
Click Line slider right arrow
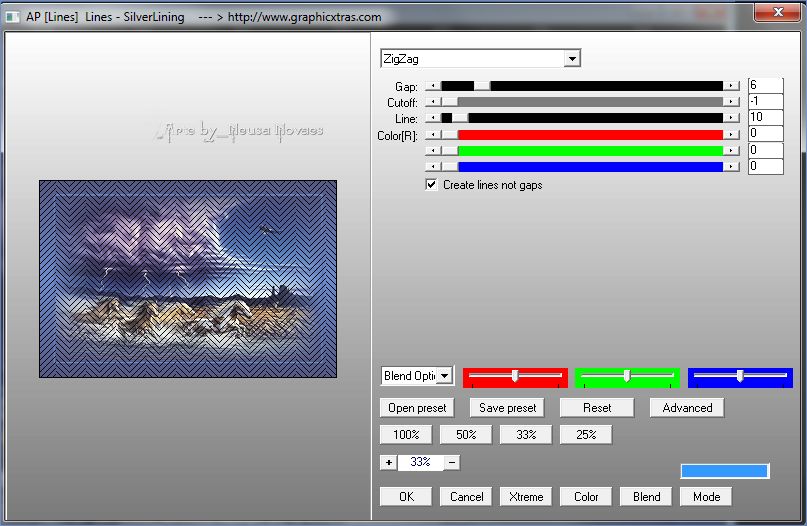coord(731,118)
